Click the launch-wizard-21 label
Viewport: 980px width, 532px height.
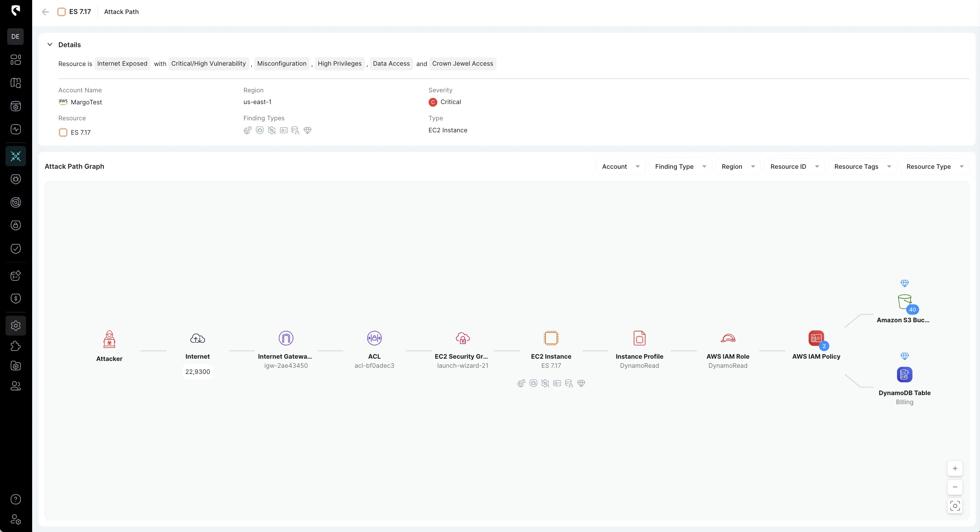click(463, 366)
